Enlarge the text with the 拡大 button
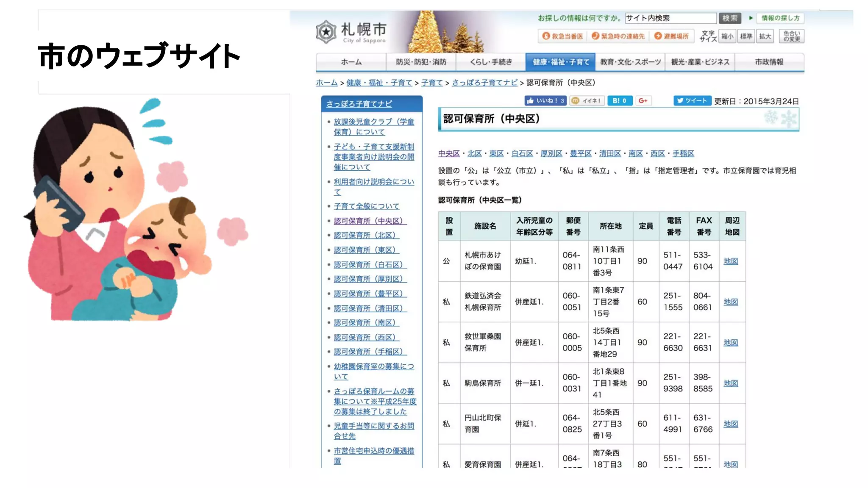This screenshot has height=488, width=868. 765,36
